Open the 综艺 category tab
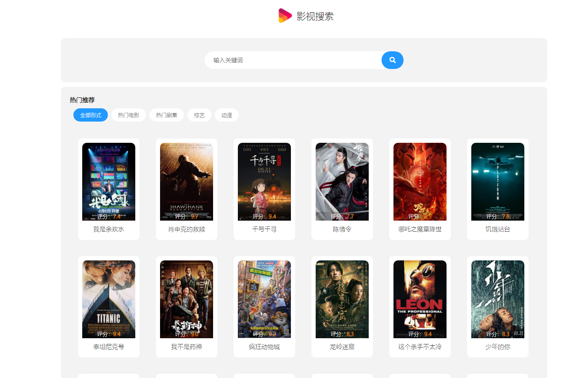The height and width of the screenshot is (378, 588). click(x=199, y=115)
